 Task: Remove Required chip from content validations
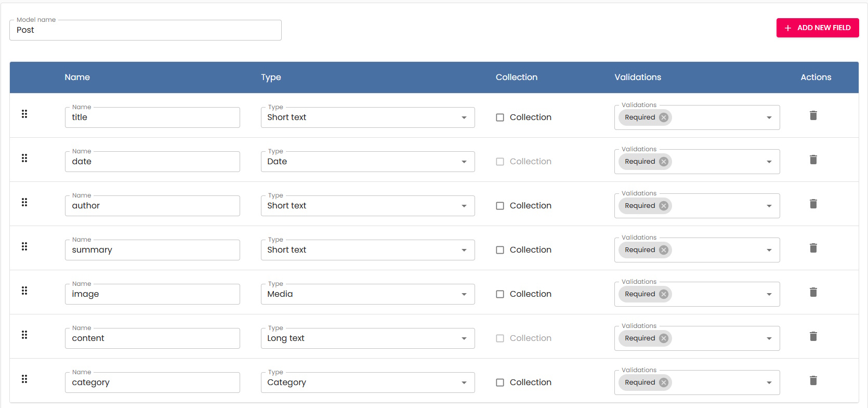663,338
